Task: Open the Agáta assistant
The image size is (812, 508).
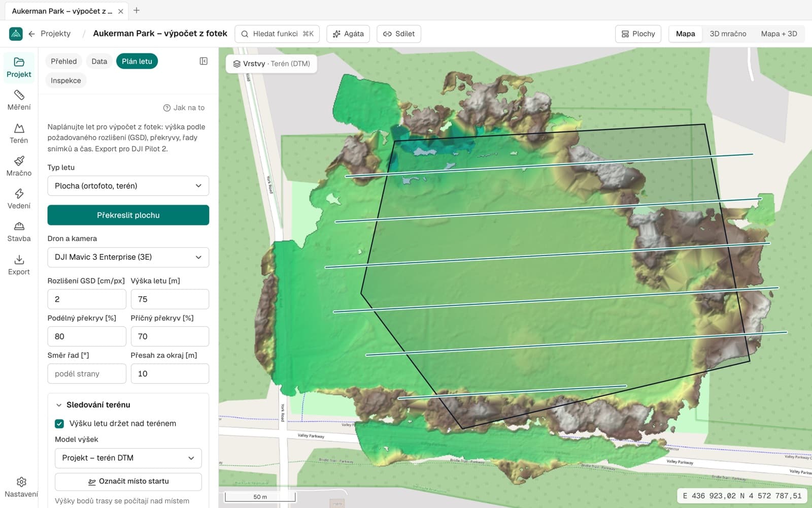Action: coord(348,34)
